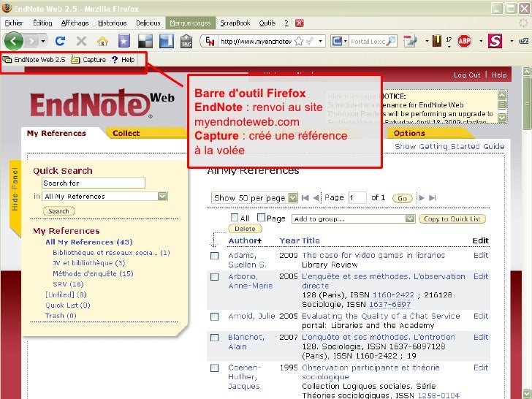Open Help in the EndNote toolbar
532x399 pixels.
coord(123,60)
